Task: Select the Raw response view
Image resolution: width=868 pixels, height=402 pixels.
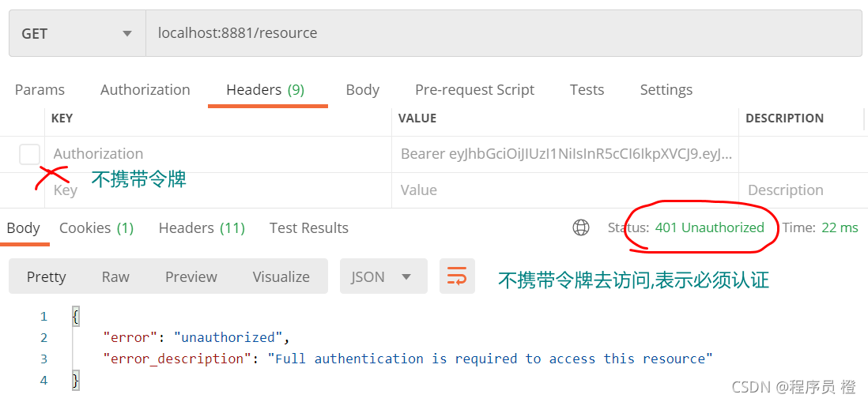Action: (115, 276)
